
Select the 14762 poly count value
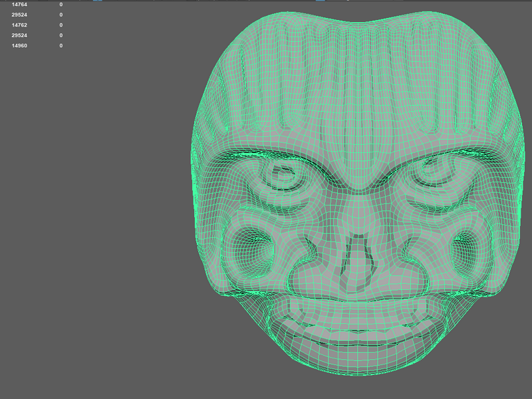point(19,25)
